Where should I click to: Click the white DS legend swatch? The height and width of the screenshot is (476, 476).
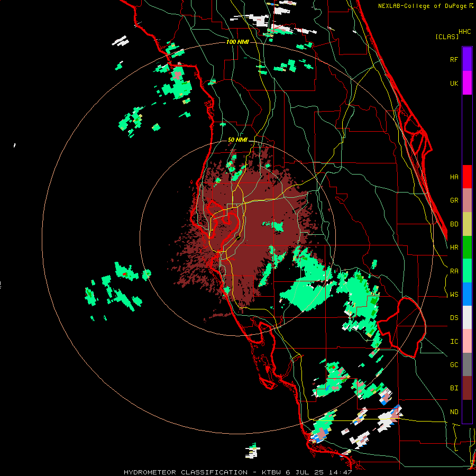[x=467, y=317]
